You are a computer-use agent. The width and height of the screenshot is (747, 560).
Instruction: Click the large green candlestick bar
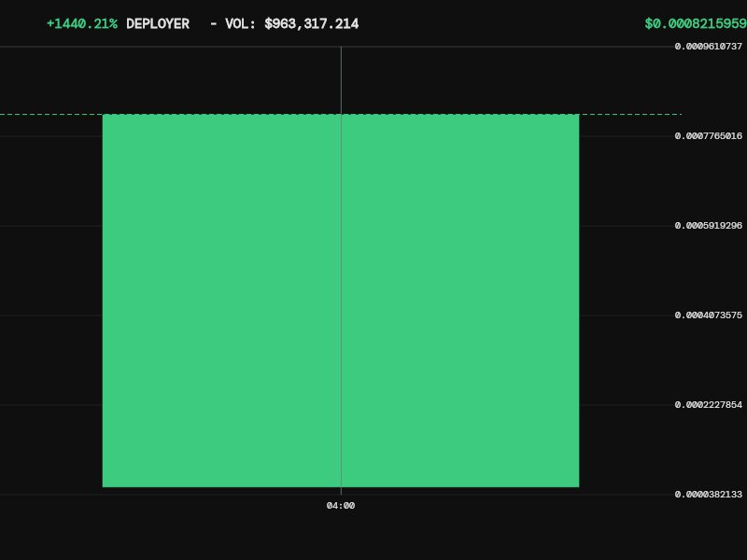pyautogui.click(x=341, y=301)
